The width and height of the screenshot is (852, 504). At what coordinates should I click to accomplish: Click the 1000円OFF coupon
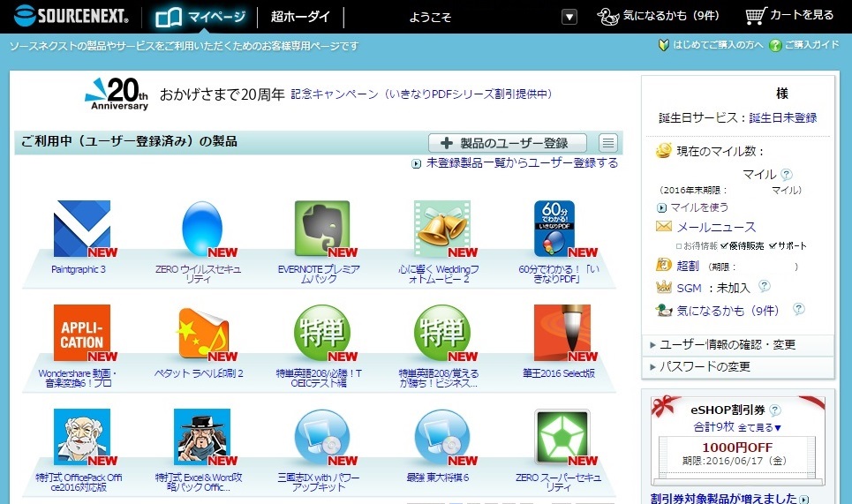pos(737,454)
